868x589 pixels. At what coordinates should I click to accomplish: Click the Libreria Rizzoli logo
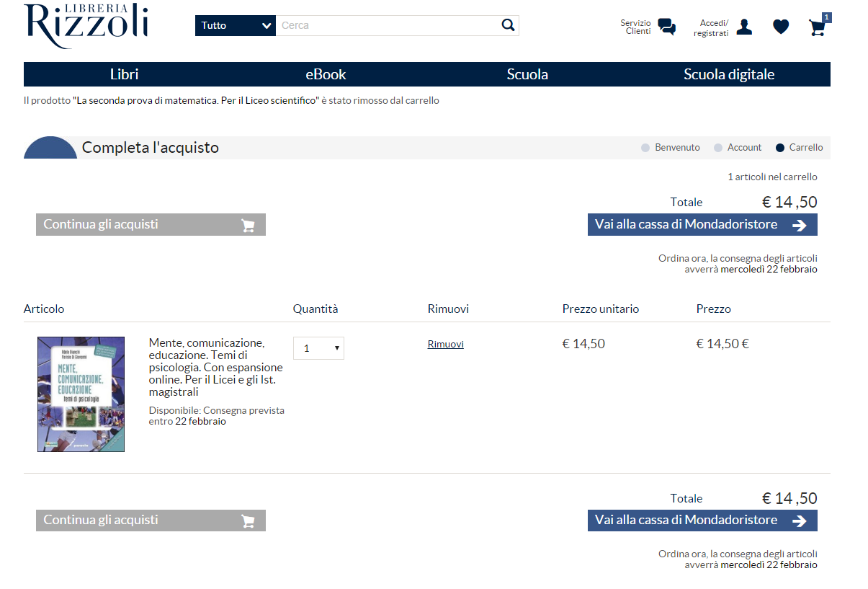86,25
